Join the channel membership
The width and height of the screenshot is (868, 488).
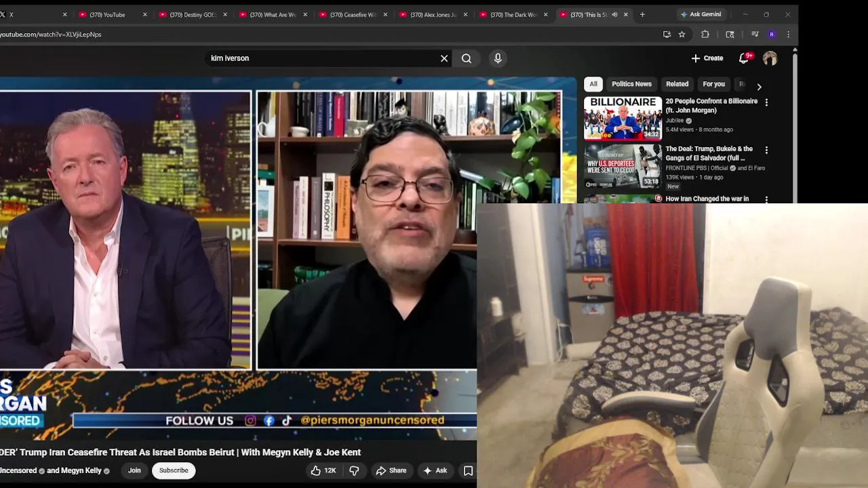pyautogui.click(x=134, y=470)
